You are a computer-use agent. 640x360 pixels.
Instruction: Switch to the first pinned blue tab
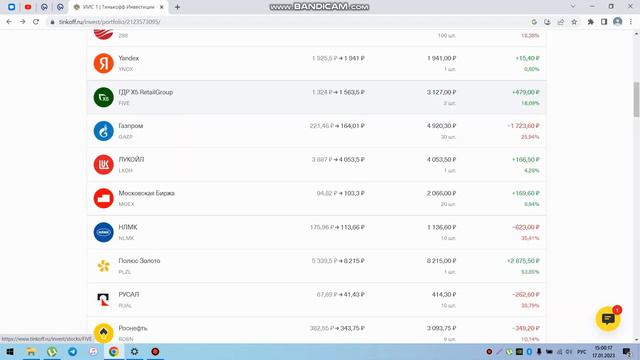pyautogui.click(x=11, y=7)
